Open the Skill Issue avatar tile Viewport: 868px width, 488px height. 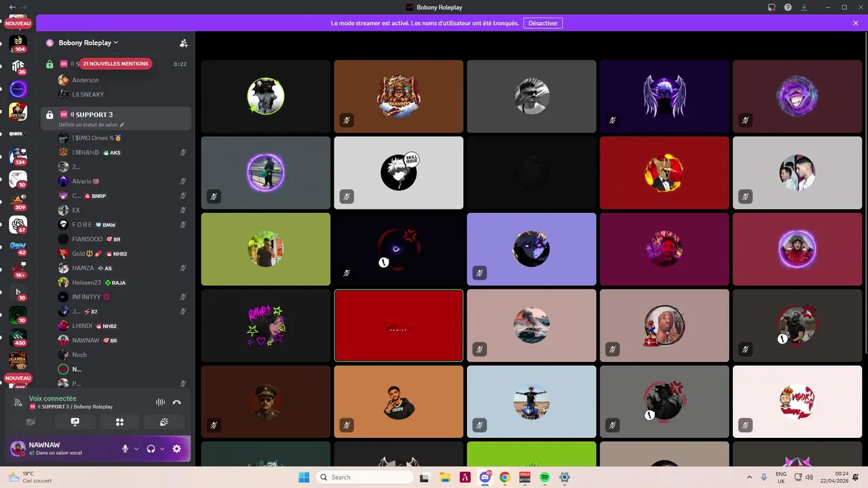click(399, 173)
